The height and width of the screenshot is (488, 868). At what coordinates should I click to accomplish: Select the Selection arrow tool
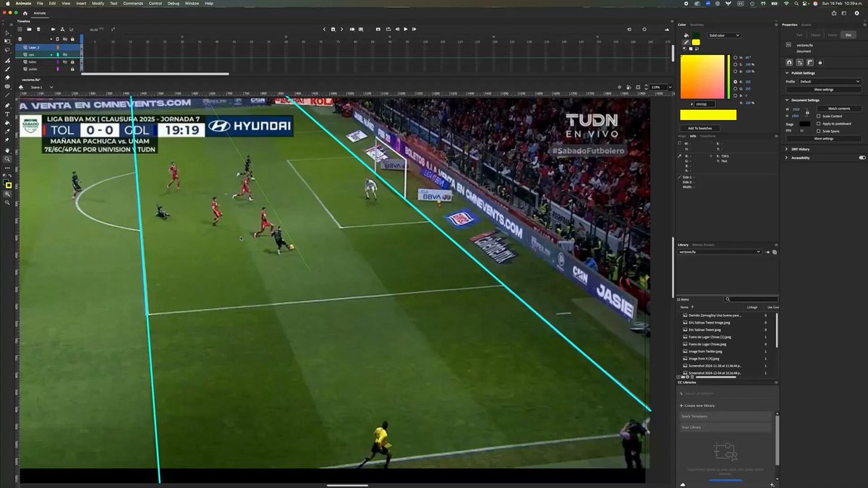pyautogui.click(x=7, y=33)
